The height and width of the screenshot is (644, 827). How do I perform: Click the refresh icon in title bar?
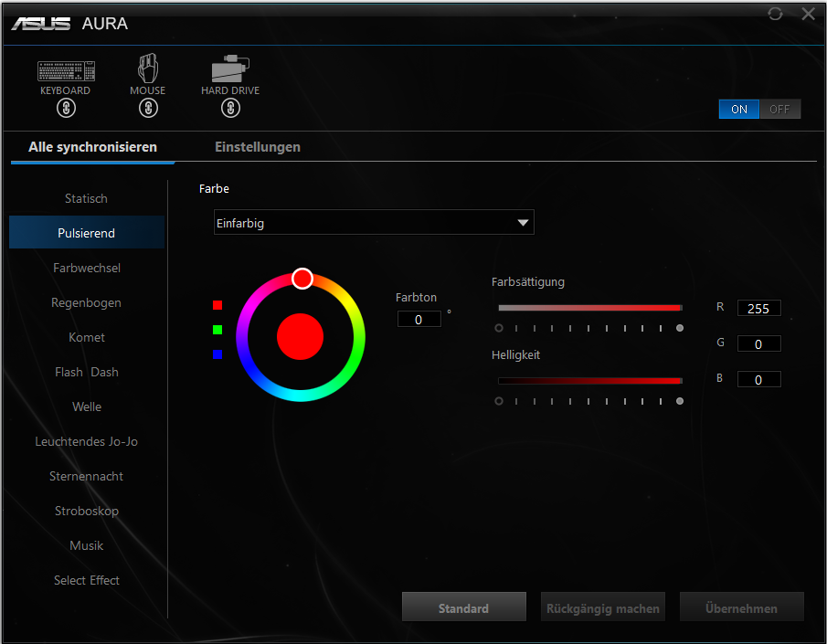coord(775,14)
